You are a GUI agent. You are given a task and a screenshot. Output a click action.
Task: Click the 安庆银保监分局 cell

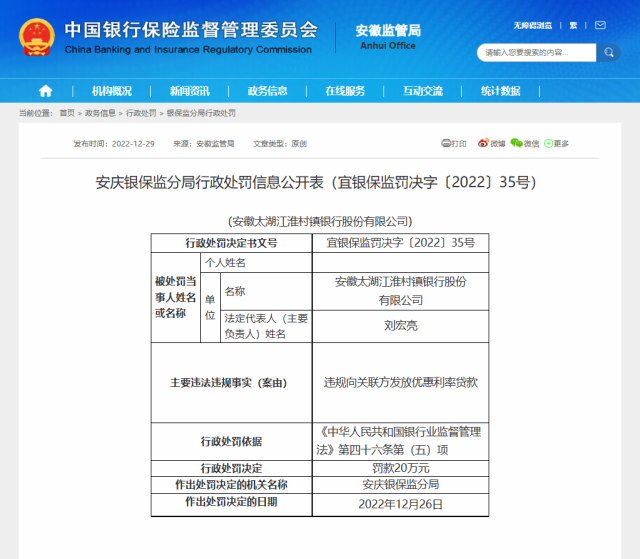(x=400, y=485)
